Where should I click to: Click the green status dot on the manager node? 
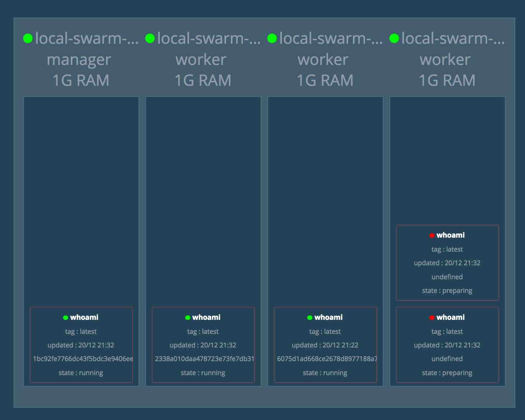pos(28,38)
